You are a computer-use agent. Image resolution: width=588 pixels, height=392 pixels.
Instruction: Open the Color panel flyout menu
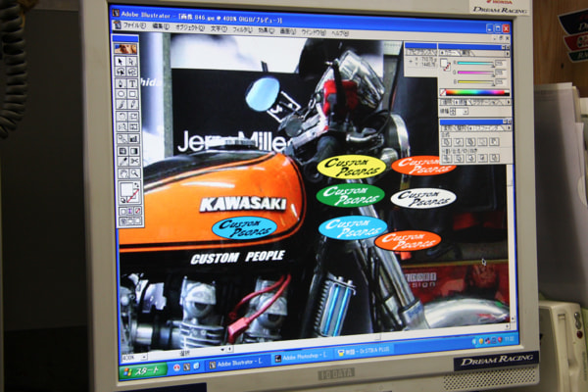[508, 54]
